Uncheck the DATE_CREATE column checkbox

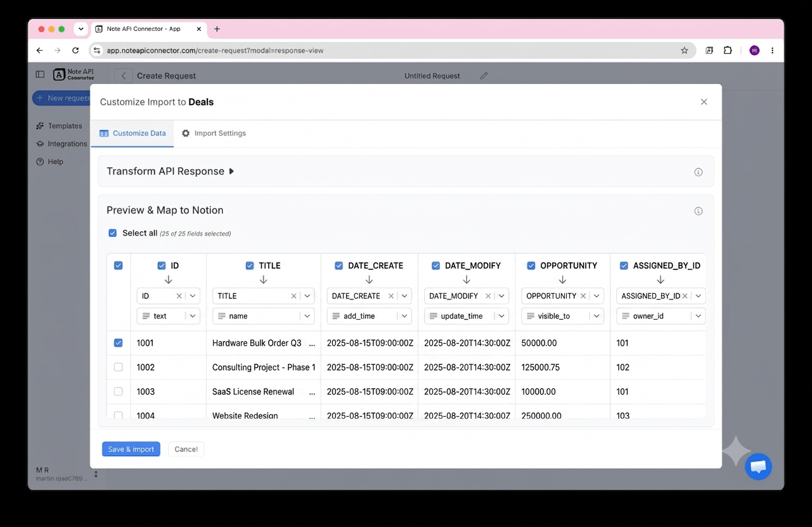(x=339, y=266)
